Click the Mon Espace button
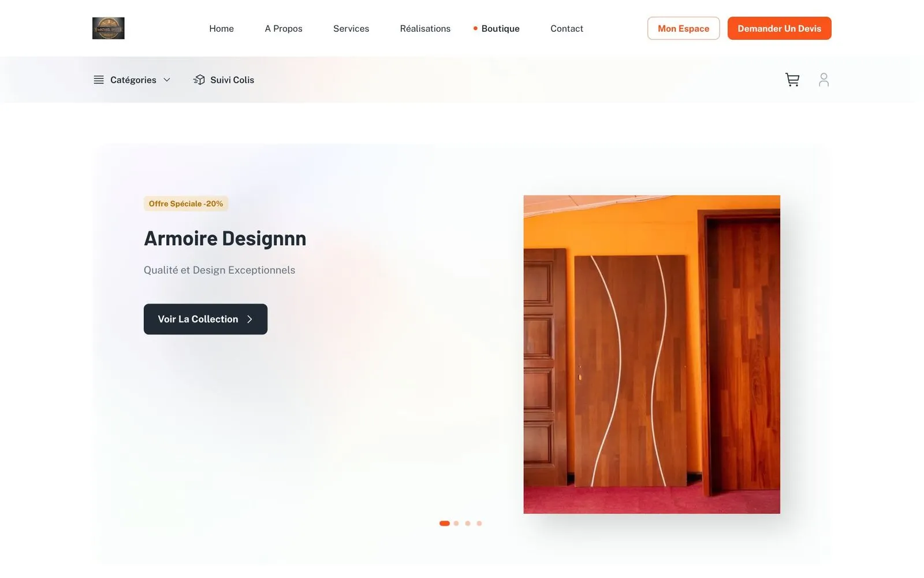 pyautogui.click(x=683, y=28)
